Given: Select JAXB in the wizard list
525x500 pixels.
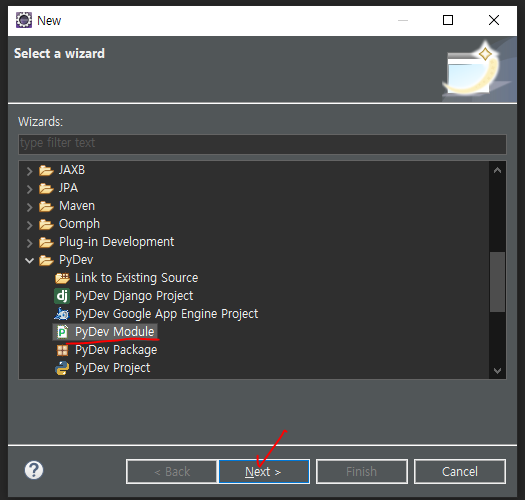Looking at the screenshot, I should point(72,170).
